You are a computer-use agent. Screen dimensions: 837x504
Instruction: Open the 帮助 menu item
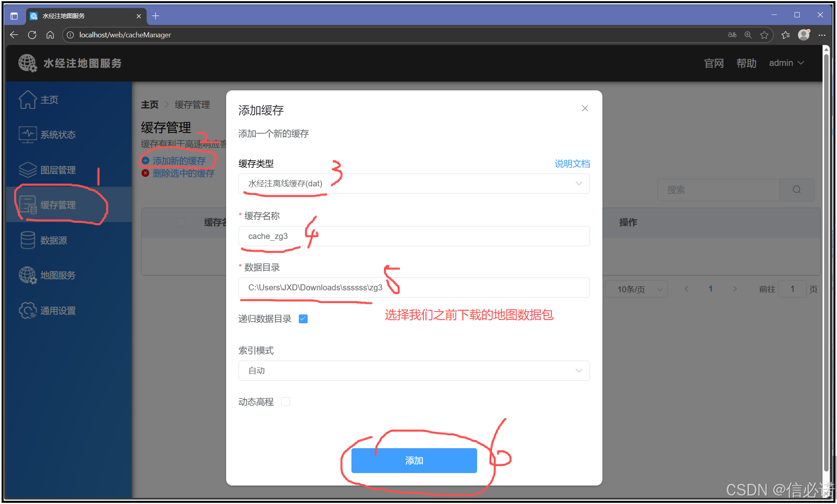coord(746,63)
